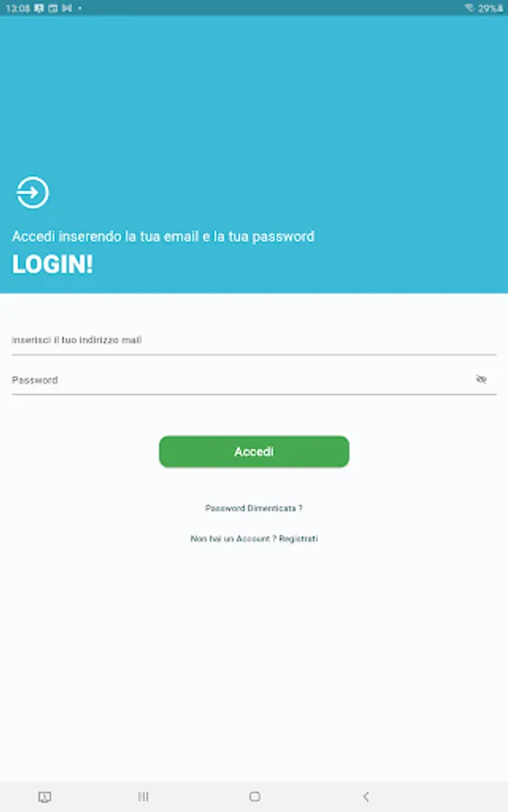Focus the email address input field
Image resolution: width=508 pixels, height=812 pixels.
254,340
